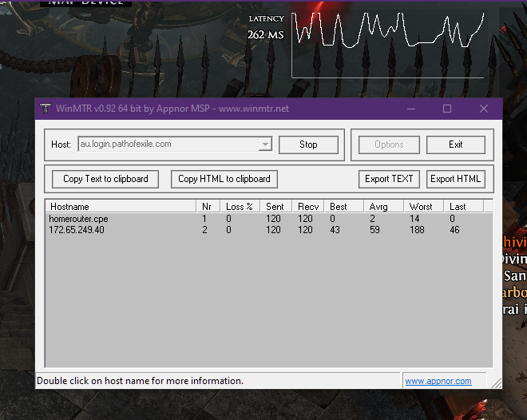Click the latency graph in the game

pos(388,45)
